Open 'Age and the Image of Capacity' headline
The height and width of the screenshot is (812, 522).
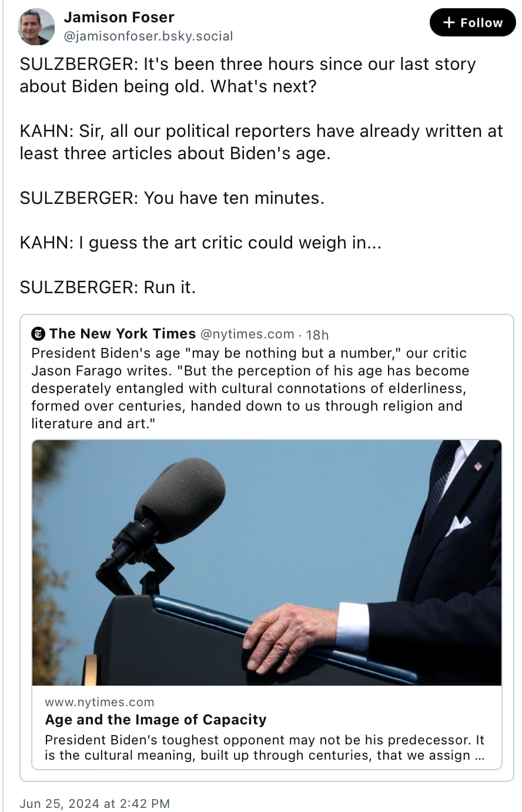[x=156, y=720]
